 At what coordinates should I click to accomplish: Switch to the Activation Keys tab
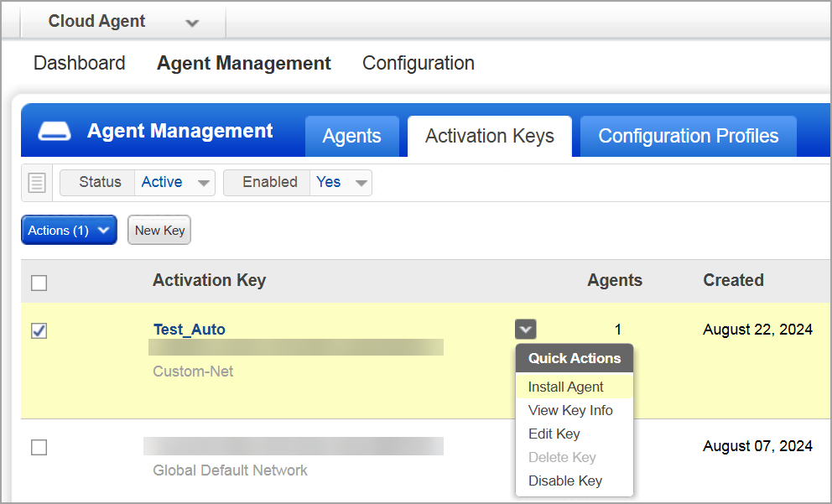pos(489,135)
